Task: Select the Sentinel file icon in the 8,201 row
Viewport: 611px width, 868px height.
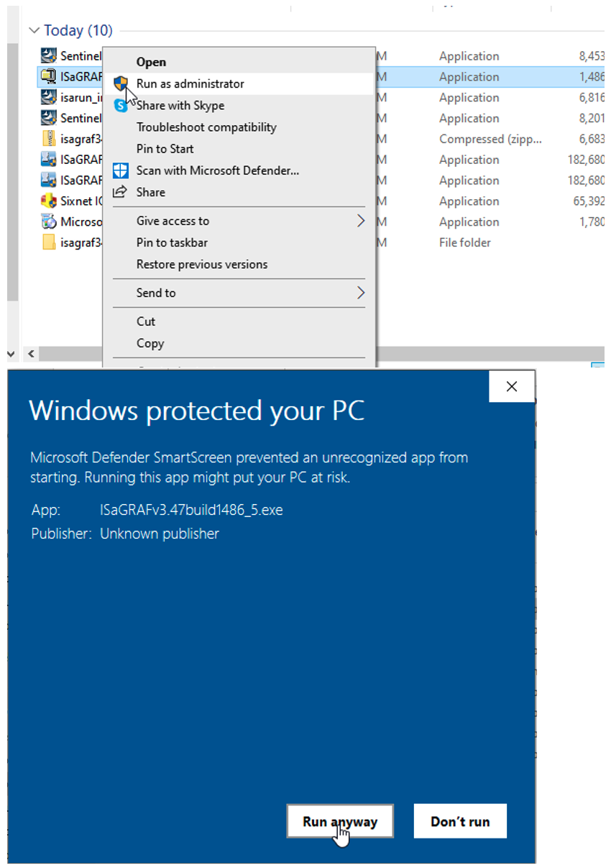Action: tap(49, 118)
